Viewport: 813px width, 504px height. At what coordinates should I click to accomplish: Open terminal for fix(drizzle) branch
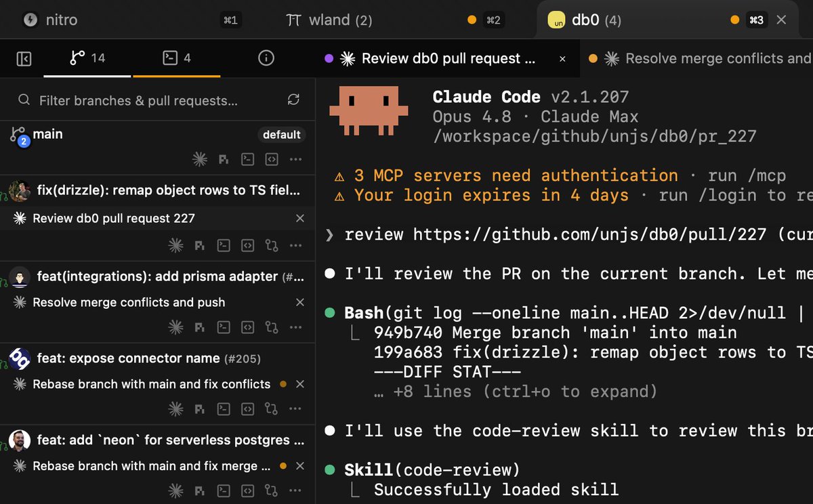(223, 245)
